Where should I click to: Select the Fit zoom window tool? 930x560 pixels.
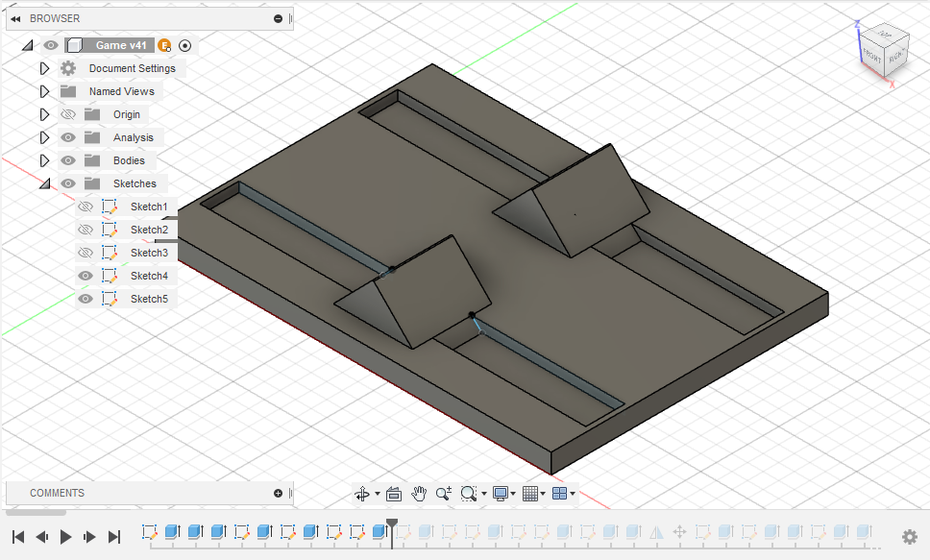click(x=469, y=493)
